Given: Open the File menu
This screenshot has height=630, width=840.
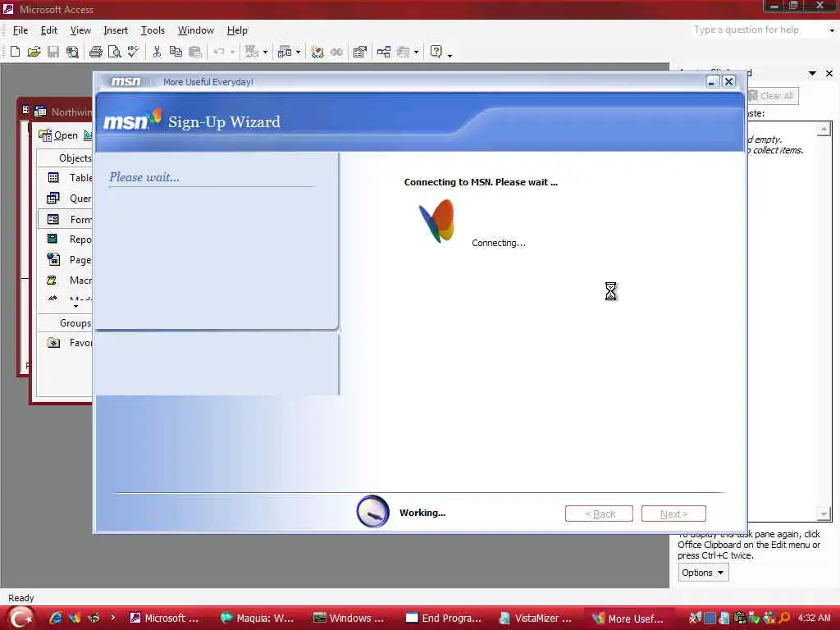Looking at the screenshot, I should 21,30.
